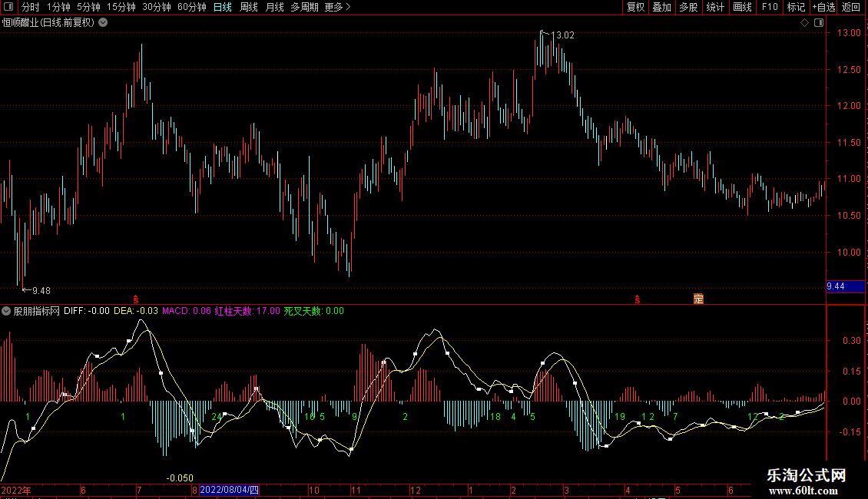The height and width of the screenshot is (499, 868).
Task: Toggle the side panel icon above chart
Action: (x=819, y=23)
